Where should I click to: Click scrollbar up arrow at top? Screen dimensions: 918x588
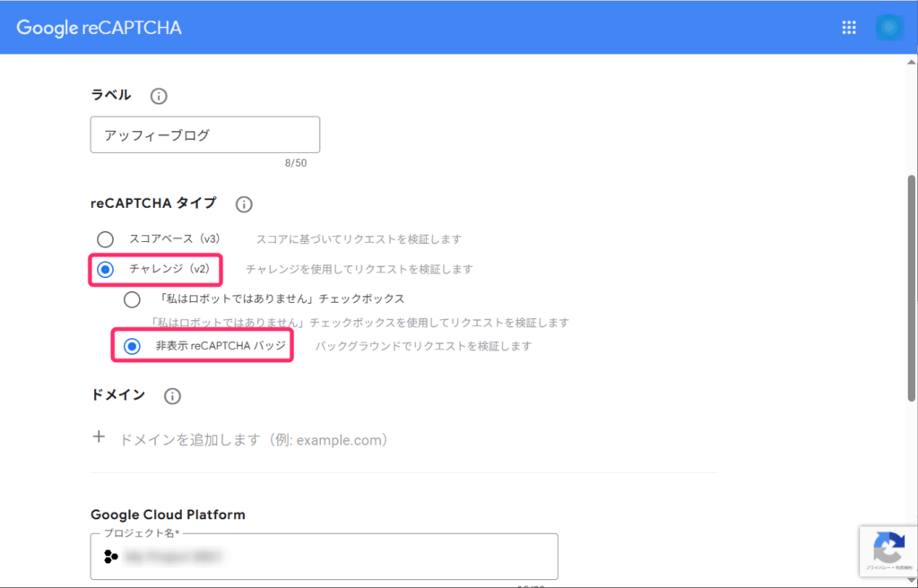pos(912,62)
